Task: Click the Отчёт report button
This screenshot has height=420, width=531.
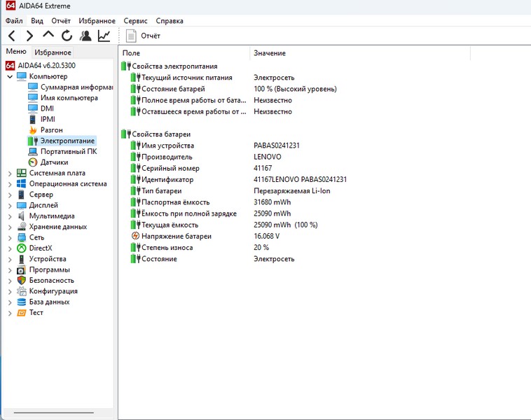Action: coord(143,36)
